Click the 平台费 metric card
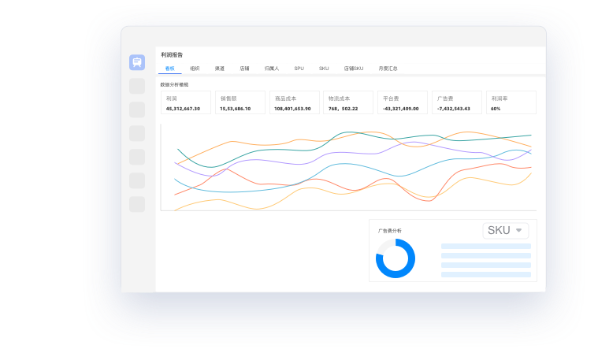 (x=403, y=103)
